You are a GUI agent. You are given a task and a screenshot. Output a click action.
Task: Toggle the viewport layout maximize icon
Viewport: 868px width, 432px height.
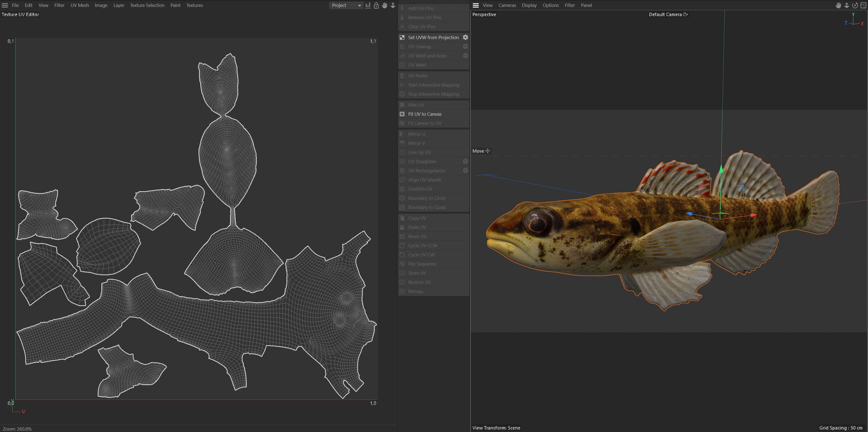click(x=863, y=5)
